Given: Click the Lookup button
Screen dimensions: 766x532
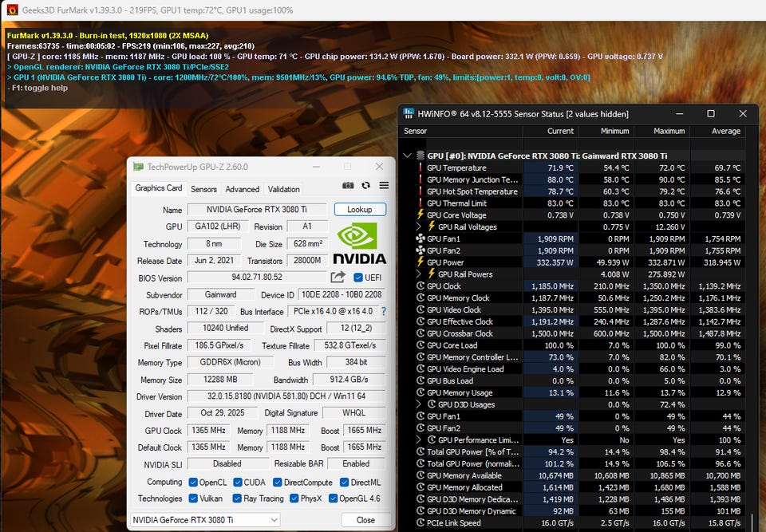Looking at the screenshot, I should (360, 209).
